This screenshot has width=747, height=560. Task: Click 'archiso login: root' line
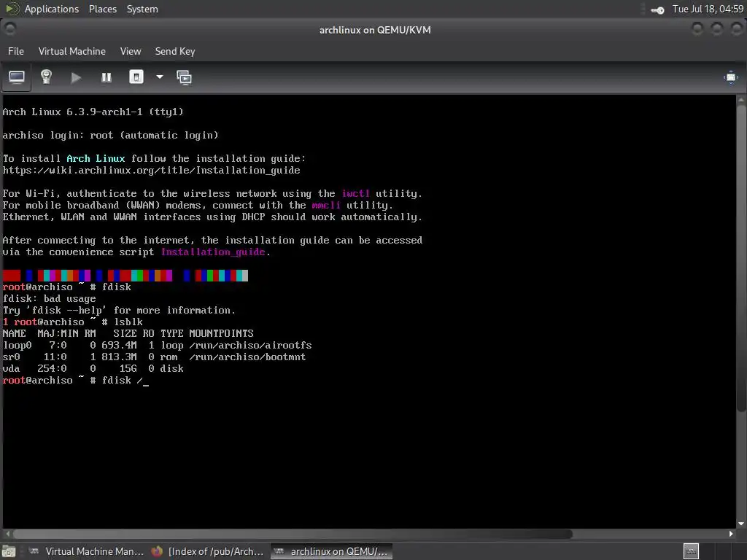[111, 135]
